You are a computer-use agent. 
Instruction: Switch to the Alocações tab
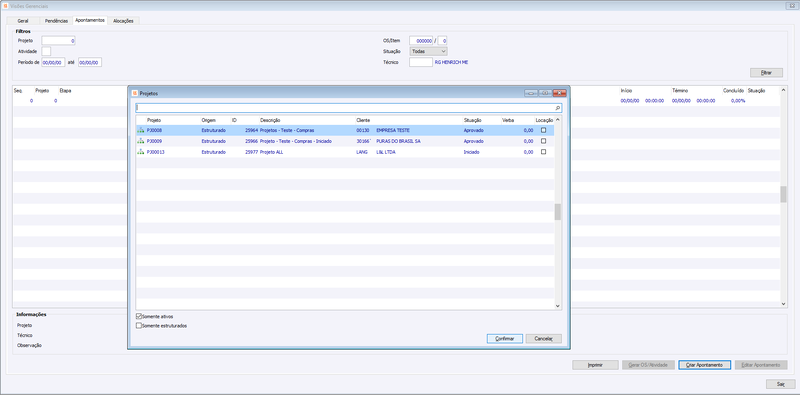pyautogui.click(x=123, y=21)
